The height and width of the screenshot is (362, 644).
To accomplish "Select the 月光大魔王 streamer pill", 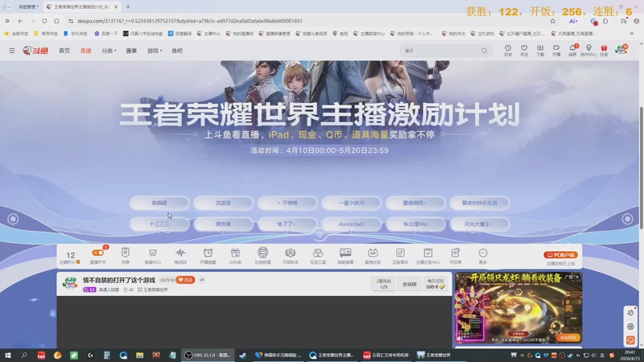I will coord(480,224).
